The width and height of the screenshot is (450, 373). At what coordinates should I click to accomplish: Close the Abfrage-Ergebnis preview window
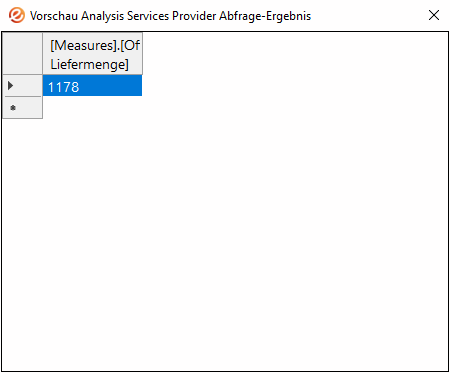pos(434,15)
